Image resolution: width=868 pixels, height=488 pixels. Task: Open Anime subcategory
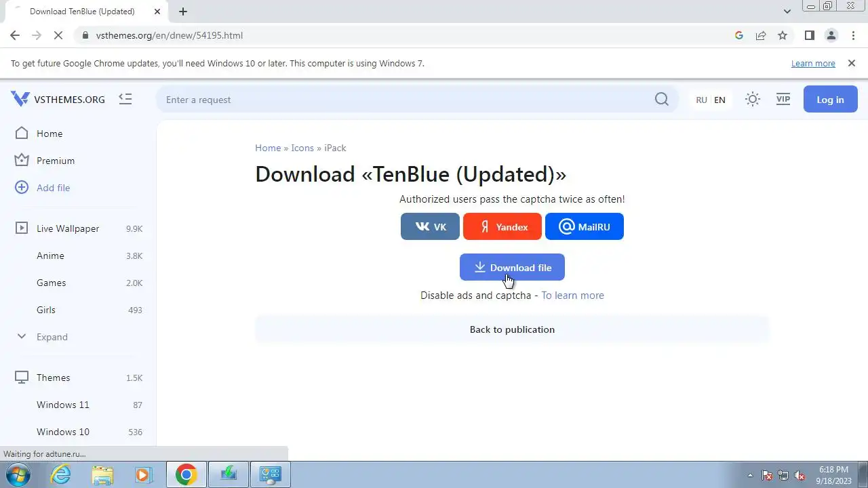[x=50, y=256]
